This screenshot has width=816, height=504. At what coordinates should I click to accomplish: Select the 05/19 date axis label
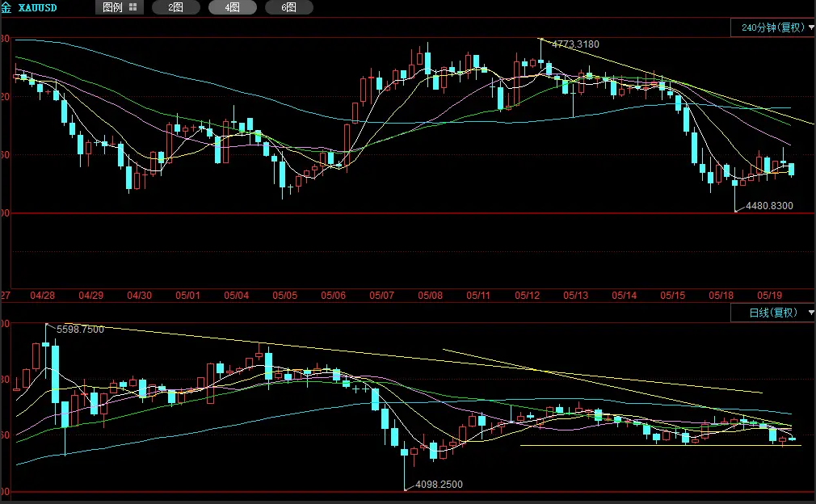click(x=769, y=296)
